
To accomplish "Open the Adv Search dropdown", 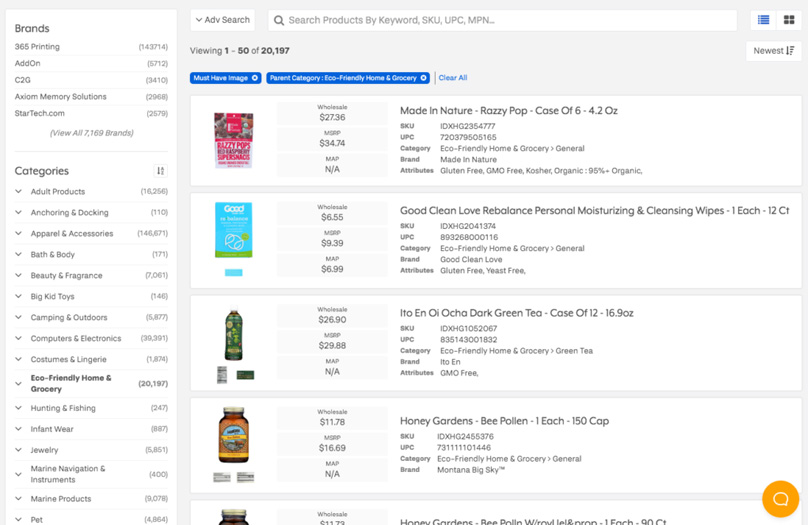I will tap(223, 20).
